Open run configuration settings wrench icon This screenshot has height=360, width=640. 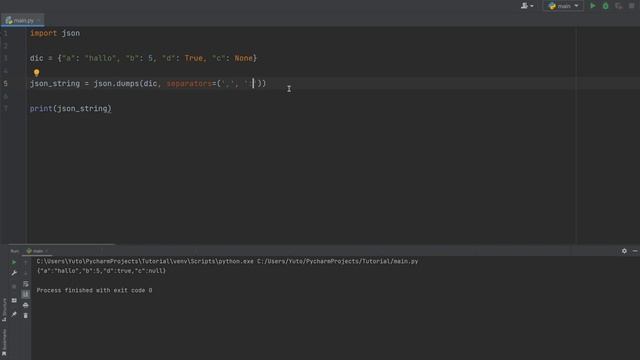coord(14,273)
